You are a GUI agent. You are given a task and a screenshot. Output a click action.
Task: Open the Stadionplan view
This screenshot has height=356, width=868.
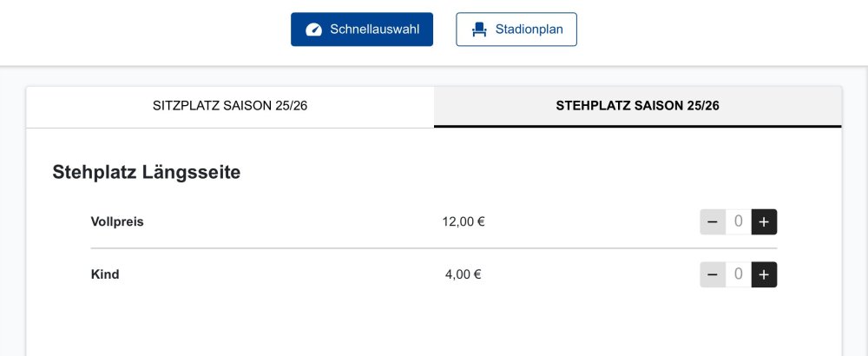pyautogui.click(x=516, y=30)
